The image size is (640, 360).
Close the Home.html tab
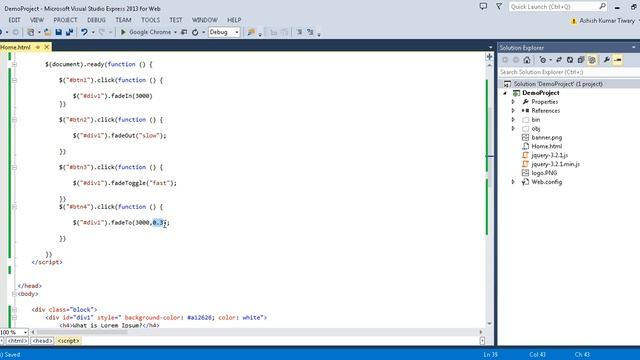point(47,47)
